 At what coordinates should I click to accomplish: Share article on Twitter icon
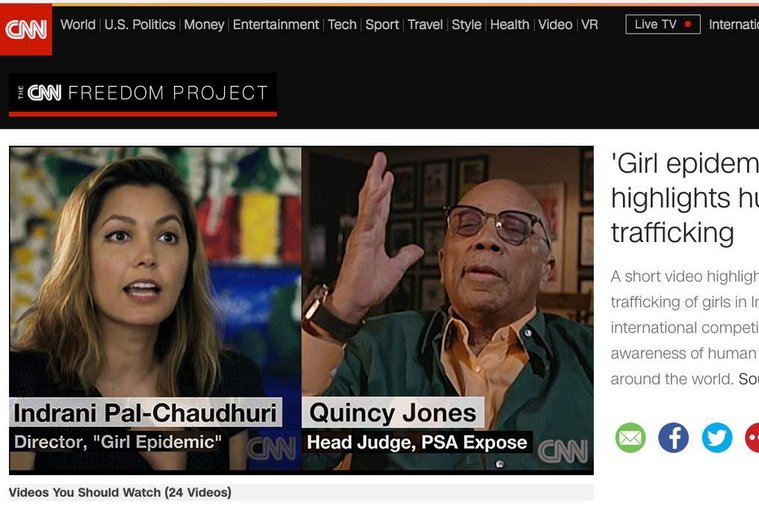(x=717, y=438)
